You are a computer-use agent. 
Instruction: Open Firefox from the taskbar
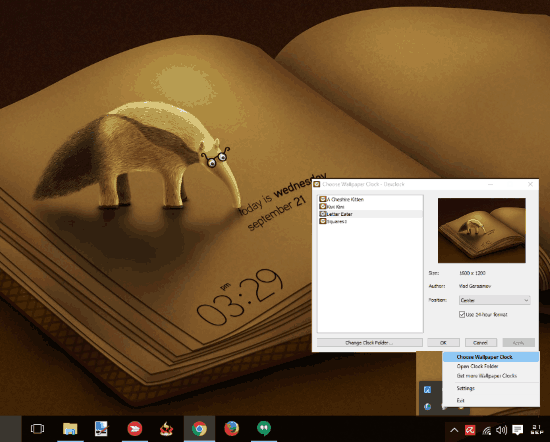click(x=232, y=429)
